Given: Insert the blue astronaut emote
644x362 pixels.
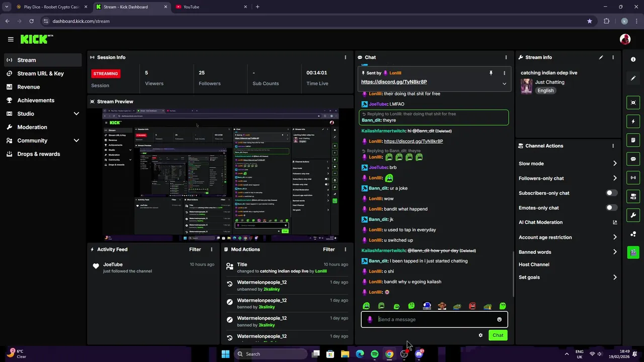Looking at the screenshot, I should click(x=427, y=306).
